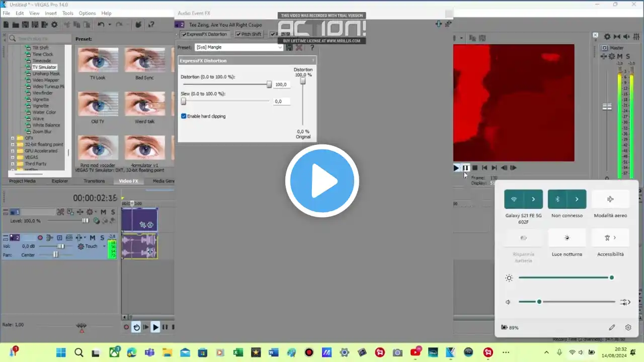Viewport: 644px width, 362px height.
Task: Pause the timeline playback
Action: [165, 327]
